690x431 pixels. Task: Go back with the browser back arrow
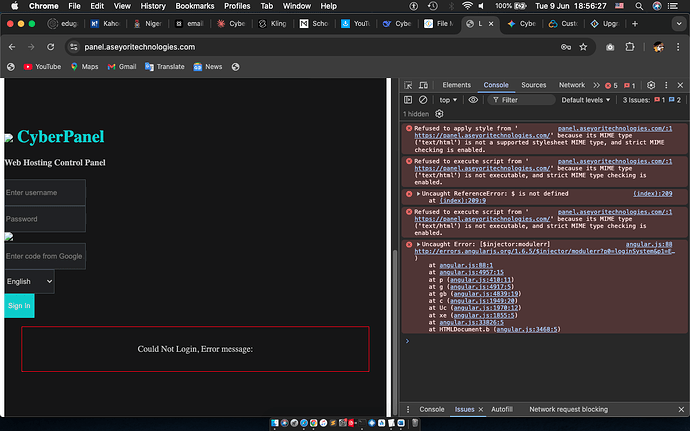click(x=12, y=47)
